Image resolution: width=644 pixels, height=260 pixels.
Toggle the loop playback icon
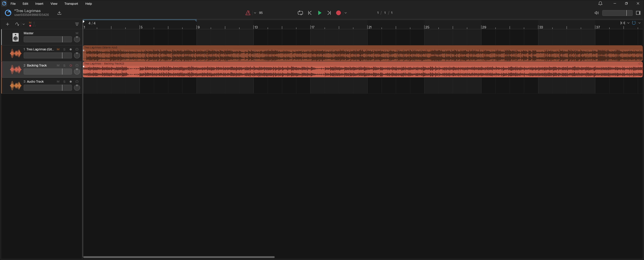300,13
